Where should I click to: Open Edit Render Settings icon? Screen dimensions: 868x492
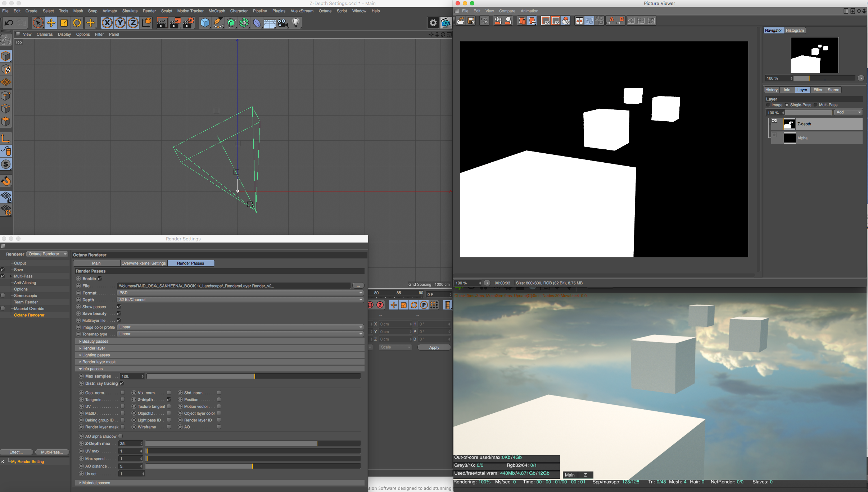(x=189, y=23)
